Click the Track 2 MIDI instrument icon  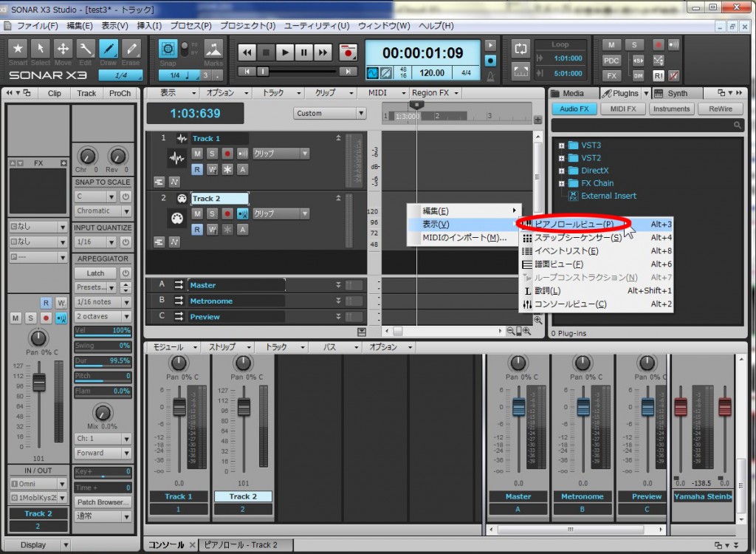177,218
